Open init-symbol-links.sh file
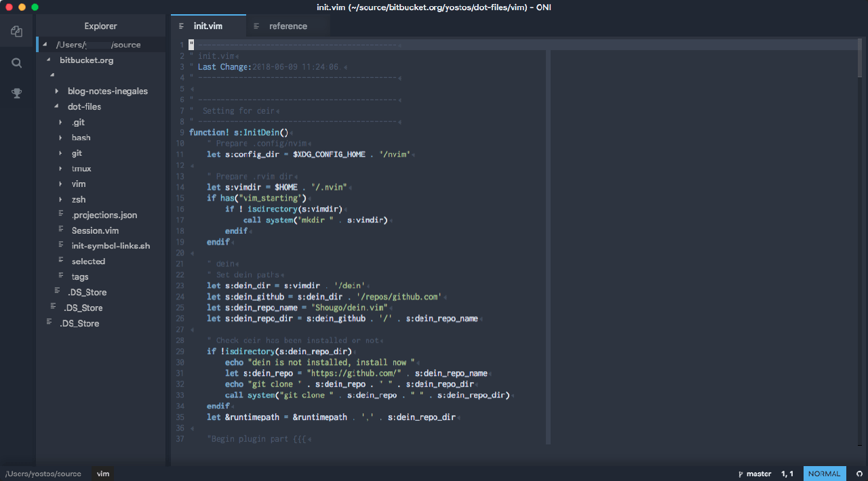This screenshot has height=481, width=868. (x=111, y=246)
